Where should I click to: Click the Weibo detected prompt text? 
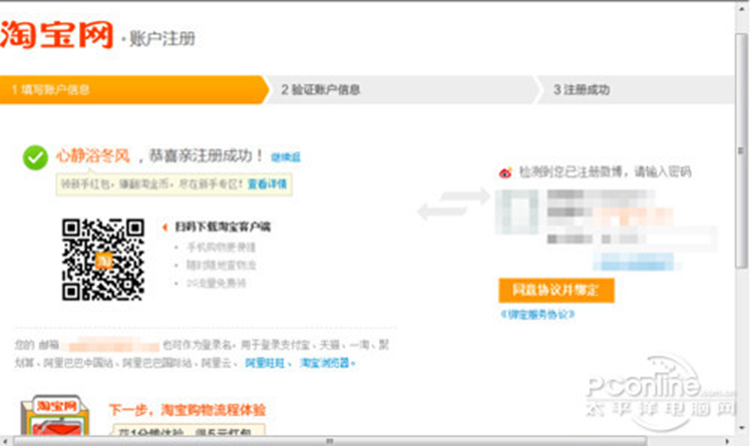click(605, 172)
